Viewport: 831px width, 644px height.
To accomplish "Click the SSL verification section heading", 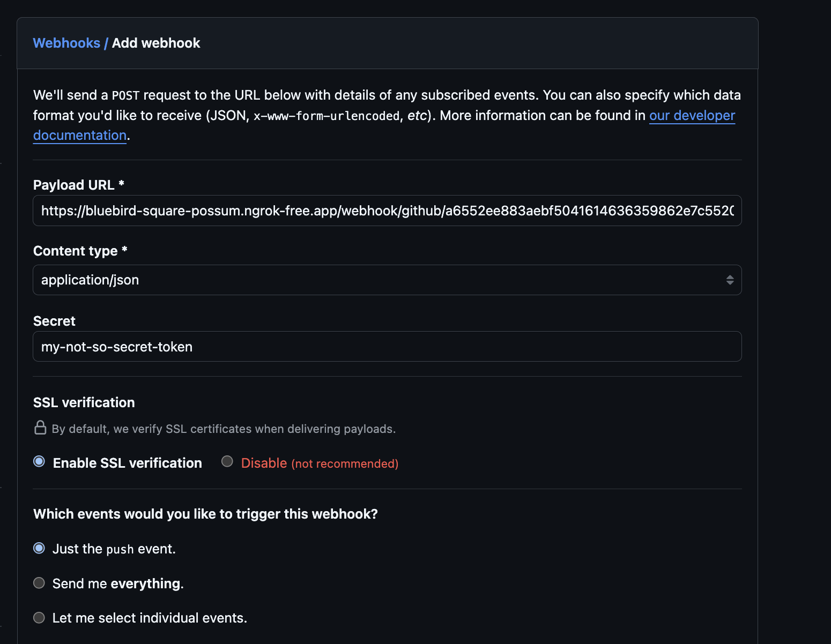I will click(84, 402).
